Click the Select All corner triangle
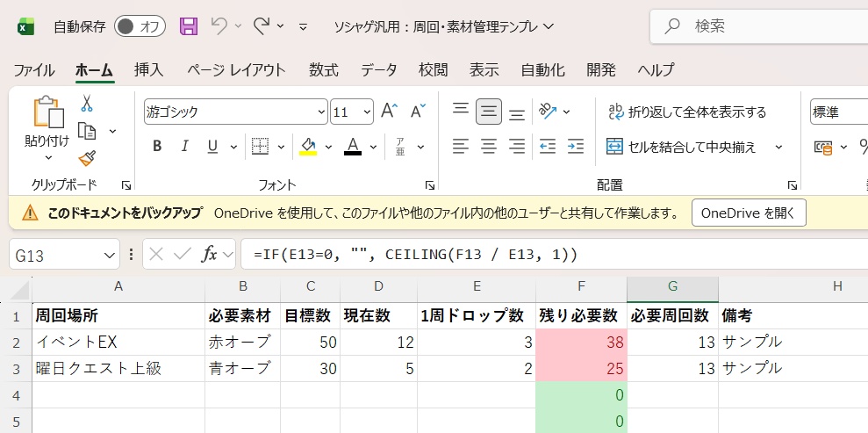Viewport: 868px width, 433px height. coord(20,290)
